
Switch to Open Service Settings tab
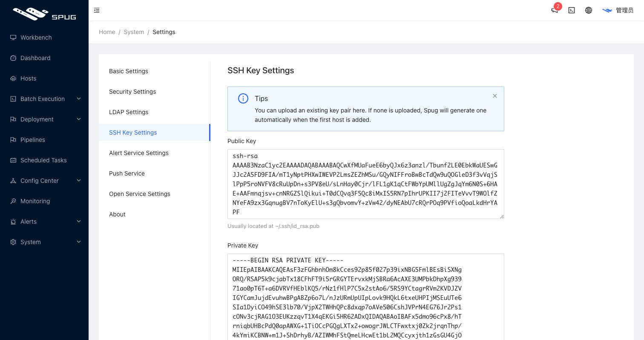coord(154,194)
